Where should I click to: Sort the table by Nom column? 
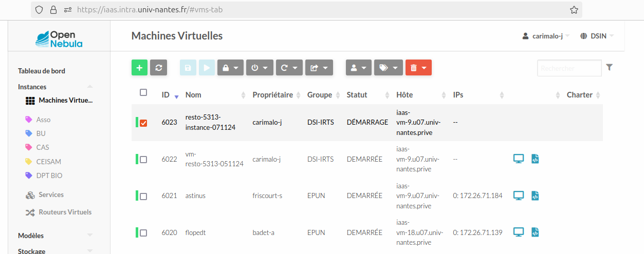[215, 95]
